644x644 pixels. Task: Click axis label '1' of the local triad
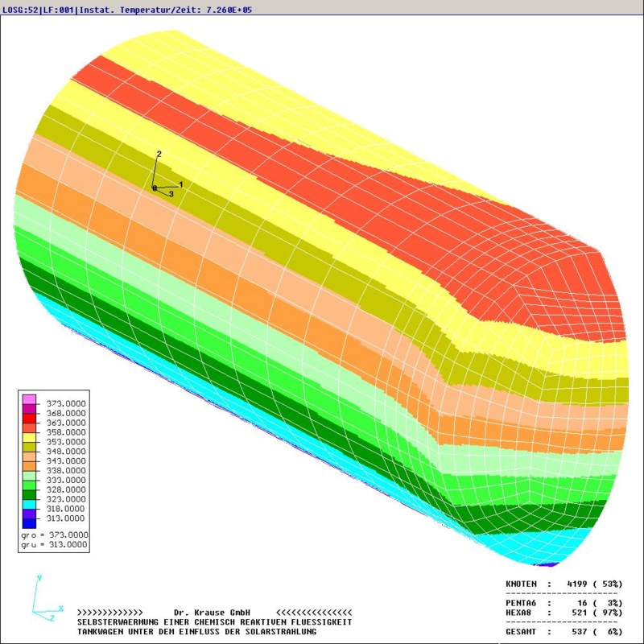pos(180,185)
